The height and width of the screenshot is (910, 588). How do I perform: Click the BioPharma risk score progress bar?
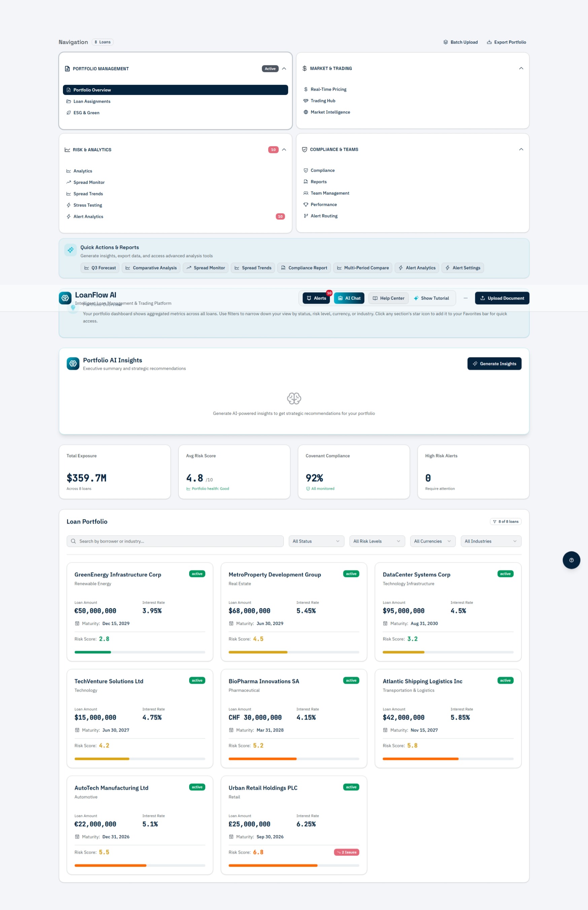pos(293,759)
